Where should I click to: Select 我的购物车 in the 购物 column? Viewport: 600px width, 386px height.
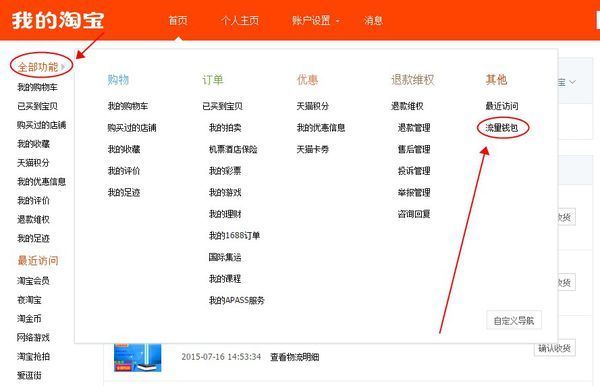[x=128, y=106]
